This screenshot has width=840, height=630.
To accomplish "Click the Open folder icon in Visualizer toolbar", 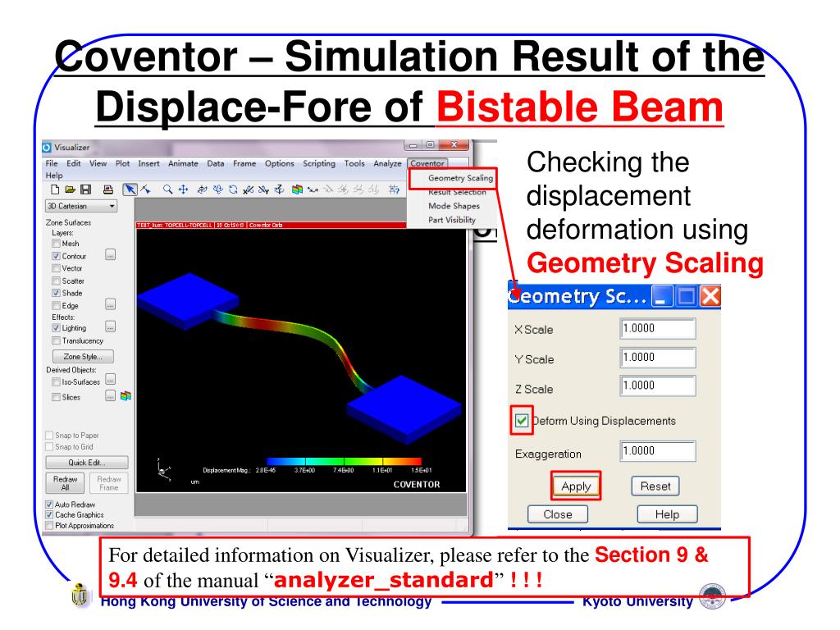I will pos(71,189).
